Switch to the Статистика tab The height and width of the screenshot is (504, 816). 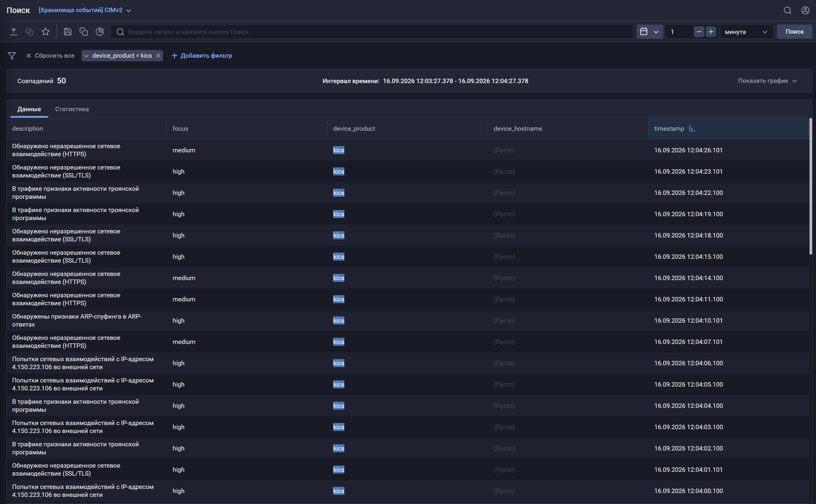72,109
